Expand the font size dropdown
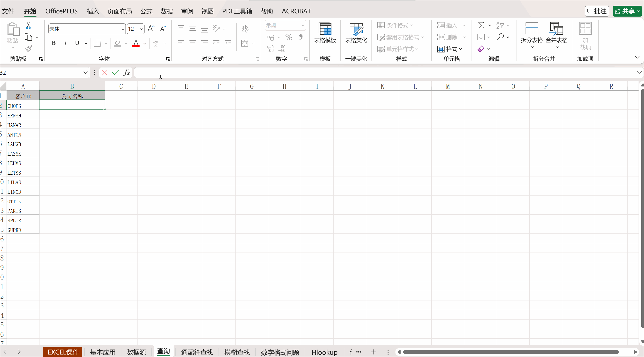The height and width of the screenshot is (357, 644). [x=142, y=29]
